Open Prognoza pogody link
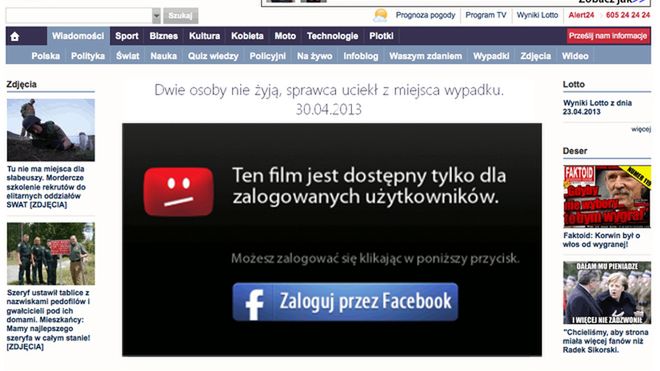This screenshot has height=371, width=660. tap(425, 15)
